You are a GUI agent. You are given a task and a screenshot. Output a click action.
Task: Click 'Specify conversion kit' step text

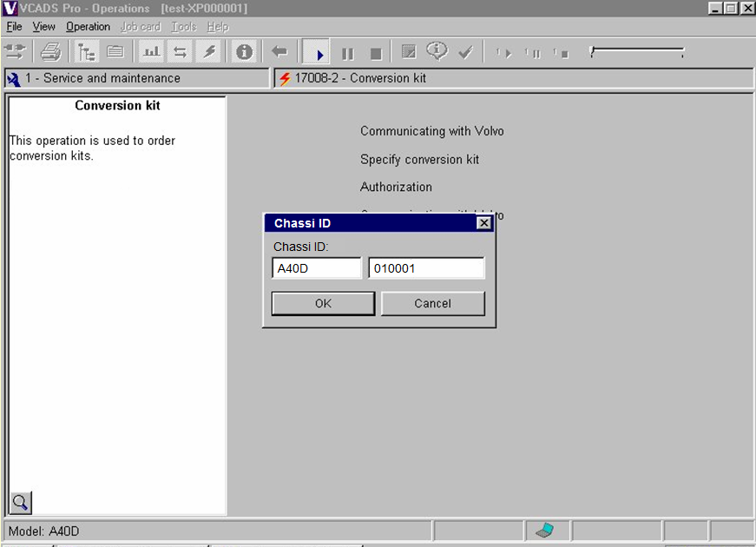coord(419,160)
